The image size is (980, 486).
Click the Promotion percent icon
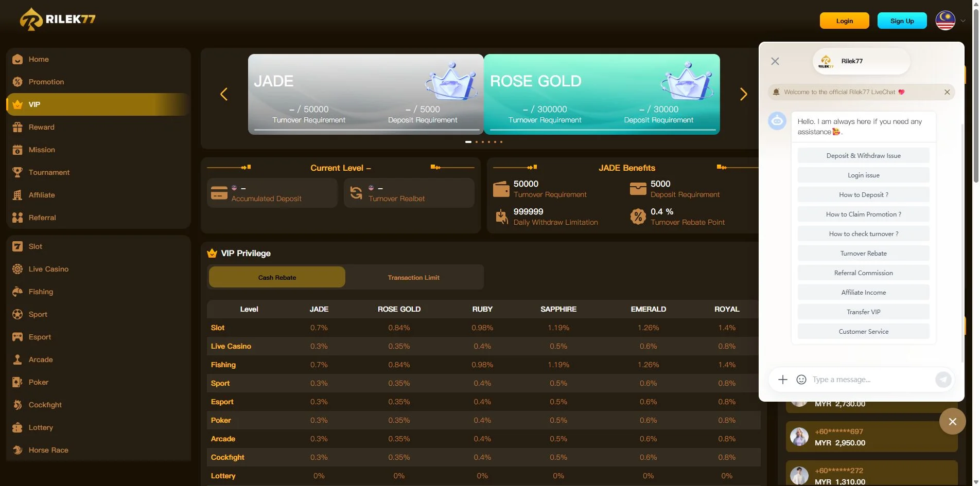coord(17,82)
